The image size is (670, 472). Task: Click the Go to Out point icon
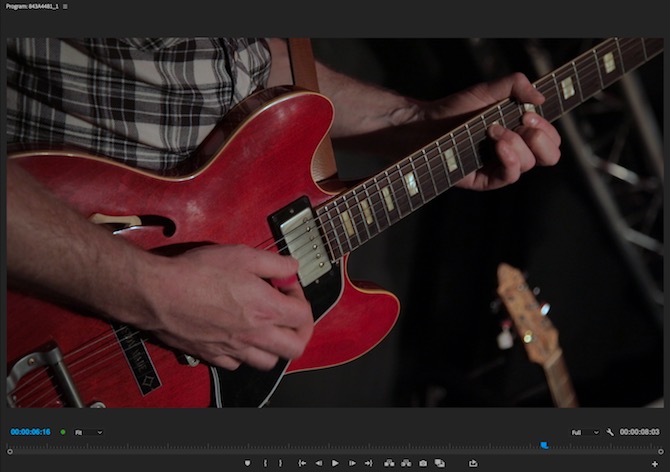pos(368,463)
